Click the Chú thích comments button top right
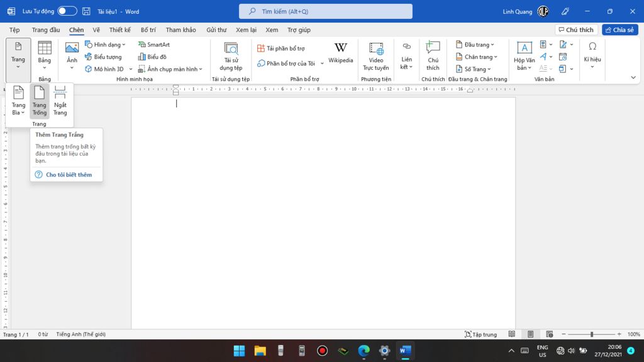 pos(576,30)
